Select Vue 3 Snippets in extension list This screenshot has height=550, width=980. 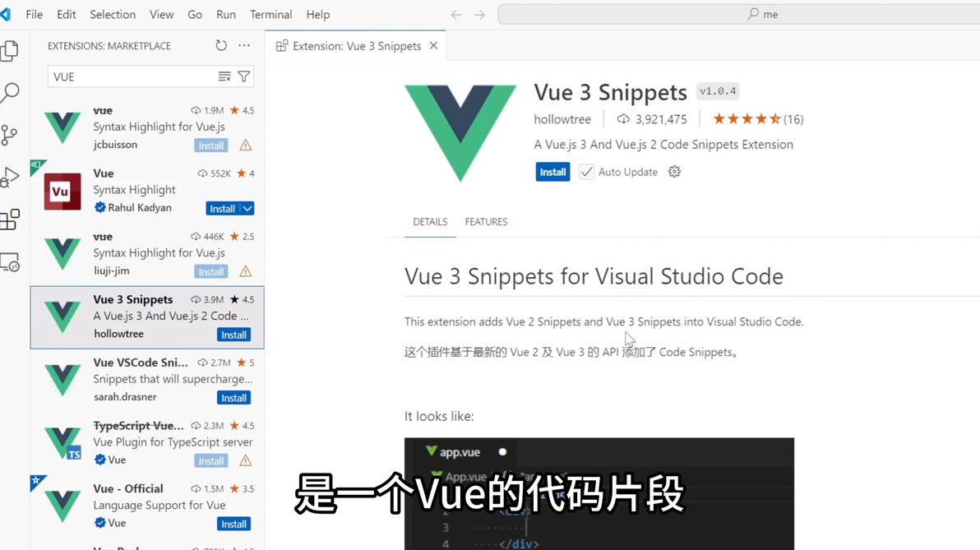[x=147, y=317]
